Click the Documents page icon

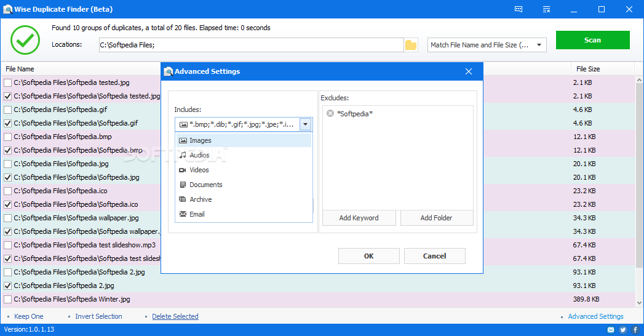pyautogui.click(x=183, y=185)
